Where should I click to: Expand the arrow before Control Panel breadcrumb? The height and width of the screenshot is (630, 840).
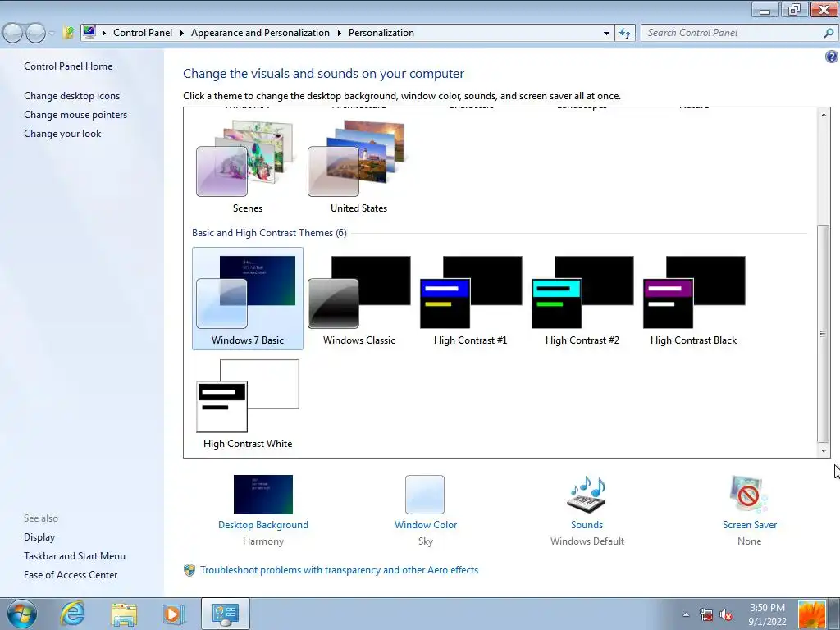coord(104,33)
